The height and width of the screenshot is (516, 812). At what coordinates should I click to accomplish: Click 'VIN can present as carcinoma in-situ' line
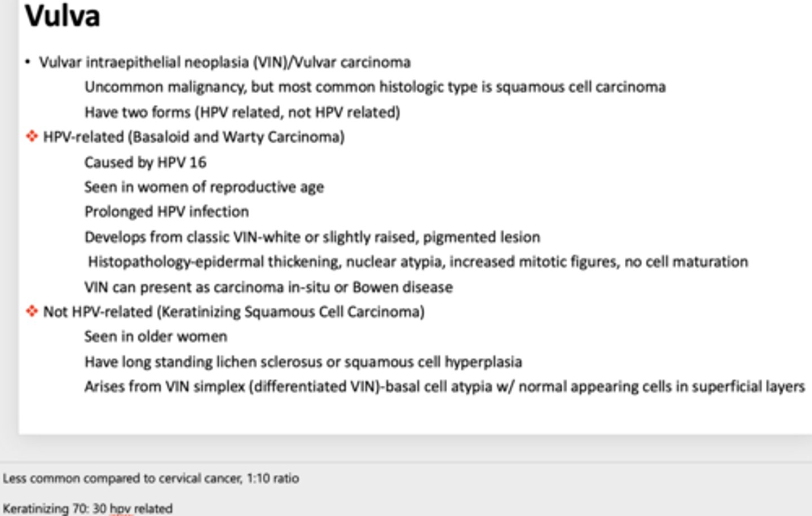tap(268, 287)
